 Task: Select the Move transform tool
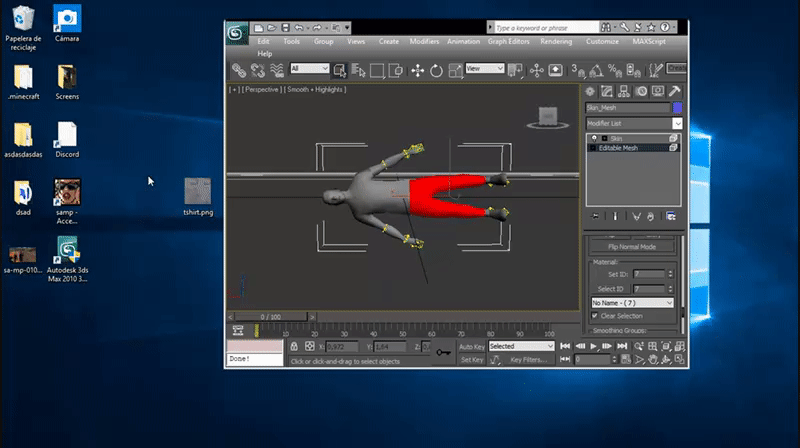coord(418,70)
